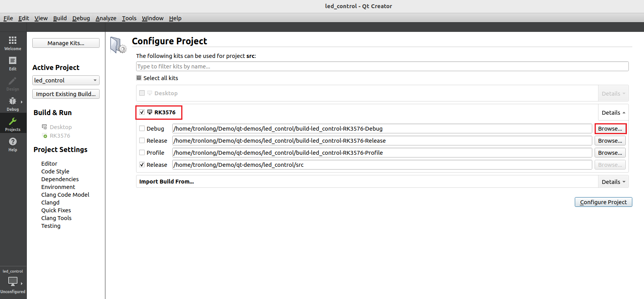Collapse the RK3576 Details expander
Viewport: 644px width, 299px height.
[x=613, y=113]
